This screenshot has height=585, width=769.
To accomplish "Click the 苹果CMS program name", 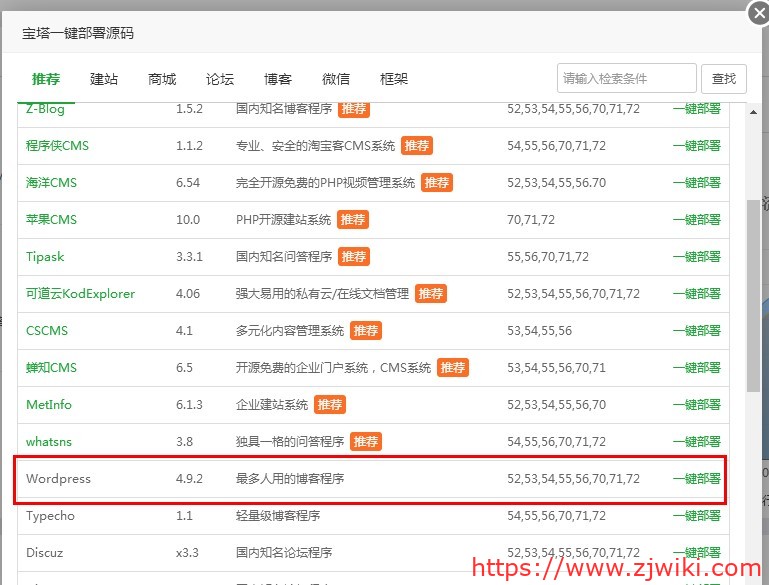I will coord(51,220).
